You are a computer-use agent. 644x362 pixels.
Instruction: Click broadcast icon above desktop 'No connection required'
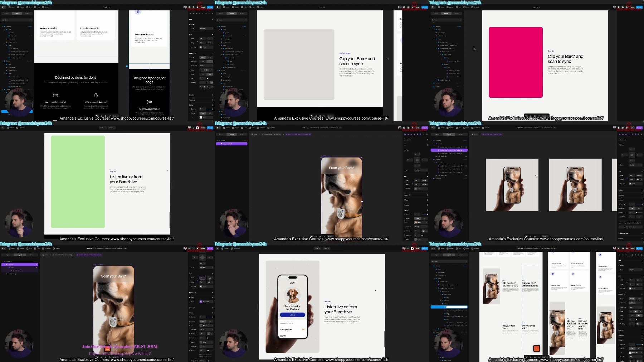[55, 95]
